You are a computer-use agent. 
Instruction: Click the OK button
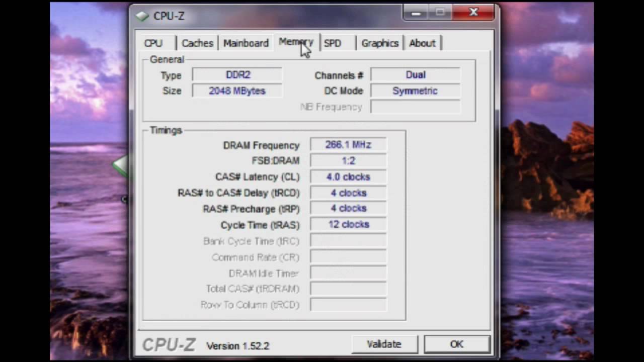coord(456,344)
